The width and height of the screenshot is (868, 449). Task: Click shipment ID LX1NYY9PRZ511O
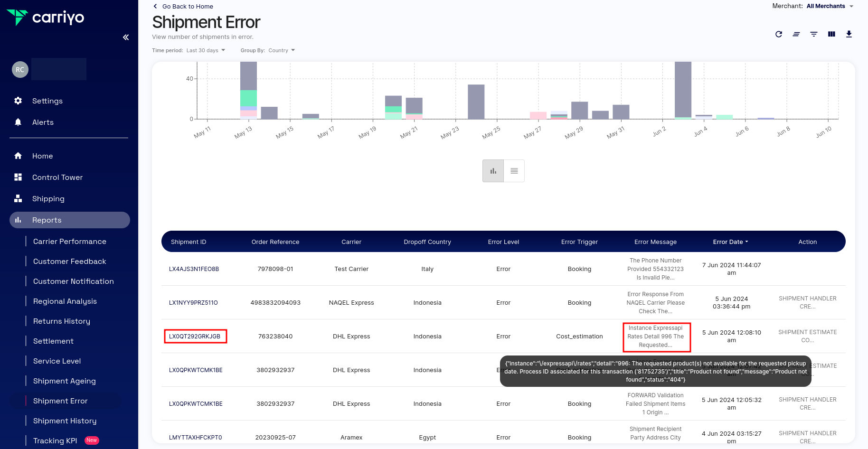pos(193,302)
